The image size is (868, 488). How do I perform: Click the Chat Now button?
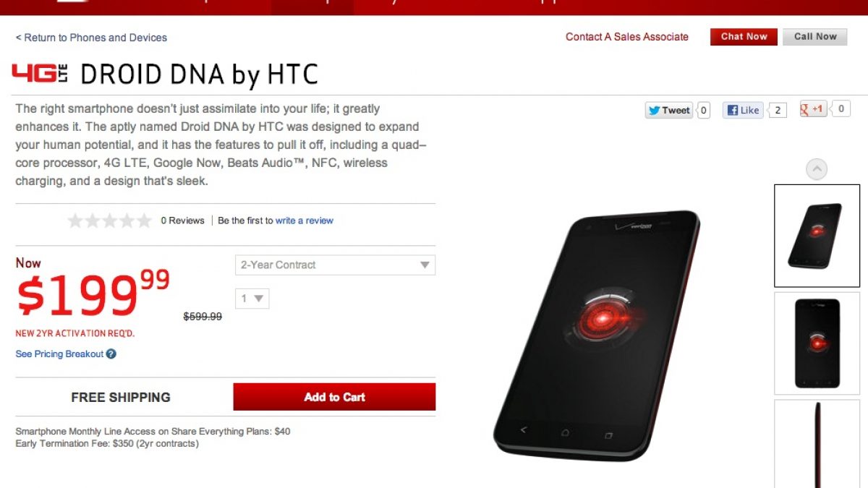click(x=744, y=37)
